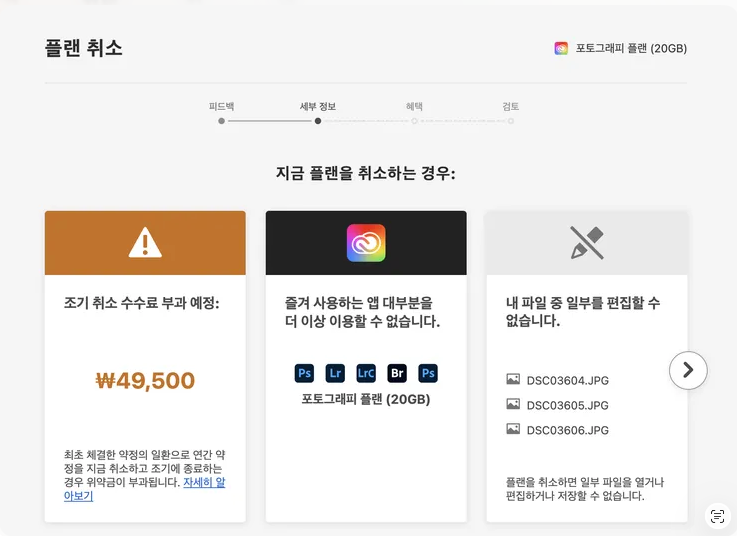The image size is (737, 536).
Task: Click the text scan icon in the bottom corner
Action: (717, 516)
